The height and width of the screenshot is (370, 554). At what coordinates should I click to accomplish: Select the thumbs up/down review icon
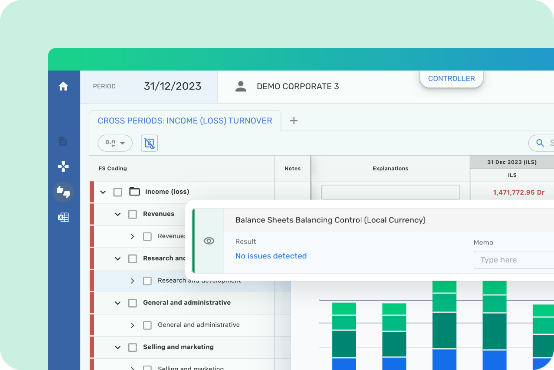pyautogui.click(x=63, y=192)
